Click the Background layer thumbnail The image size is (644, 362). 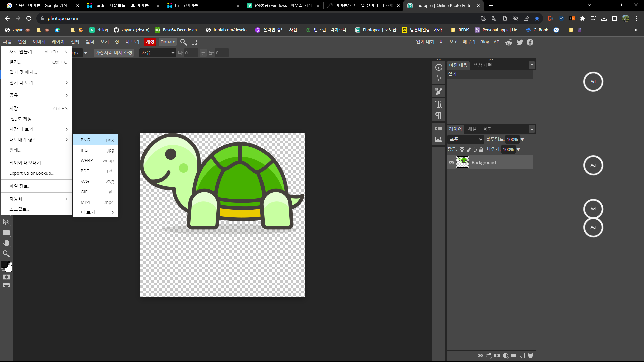[x=463, y=162]
